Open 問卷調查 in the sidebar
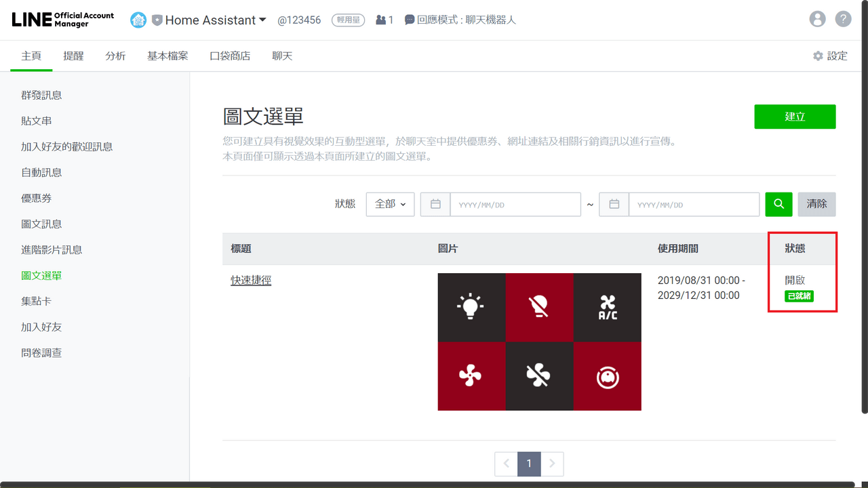868x488 pixels. click(41, 352)
